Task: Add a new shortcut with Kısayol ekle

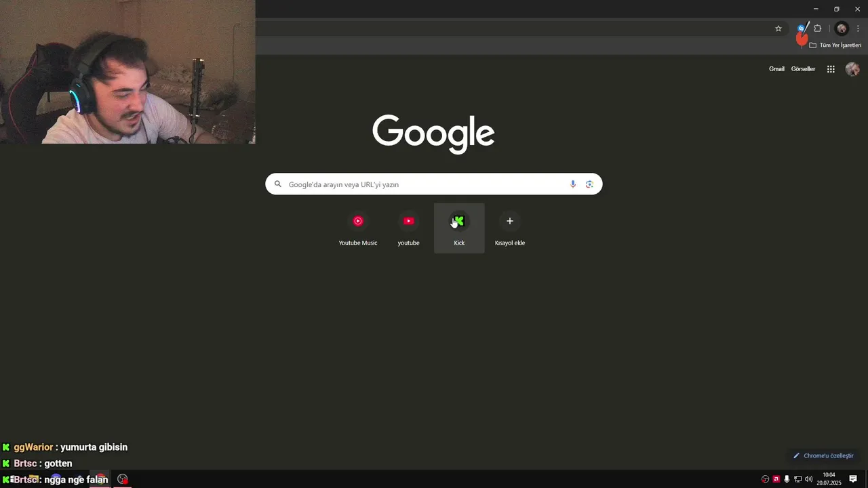Action: pos(510,228)
